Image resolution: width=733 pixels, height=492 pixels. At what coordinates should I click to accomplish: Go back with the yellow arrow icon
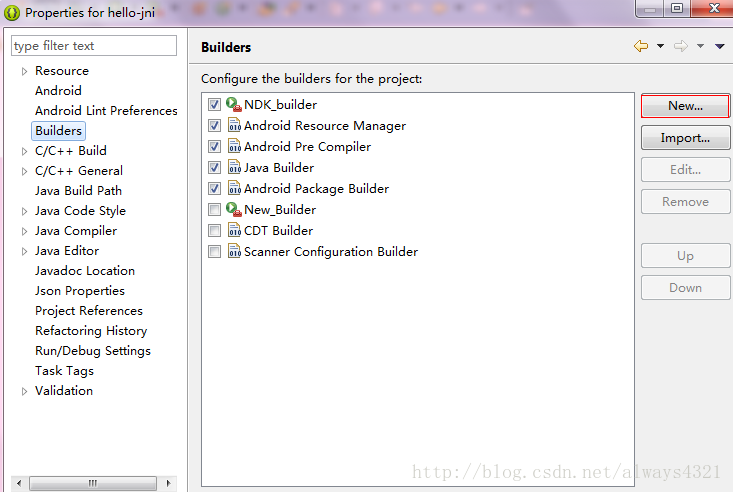tap(641, 46)
